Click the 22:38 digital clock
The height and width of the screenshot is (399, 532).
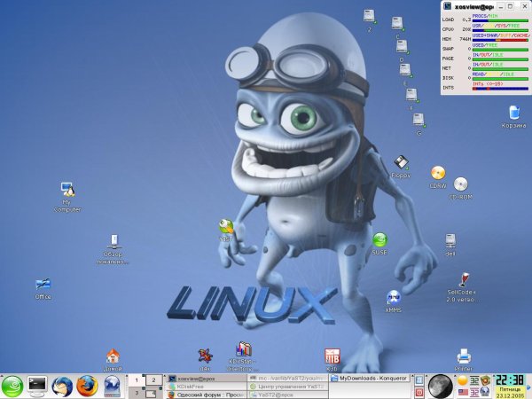pyautogui.click(x=511, y=380)
